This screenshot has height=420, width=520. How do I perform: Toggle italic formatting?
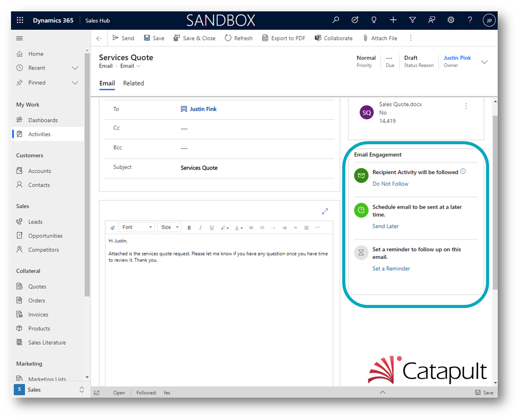click(200, 227)
